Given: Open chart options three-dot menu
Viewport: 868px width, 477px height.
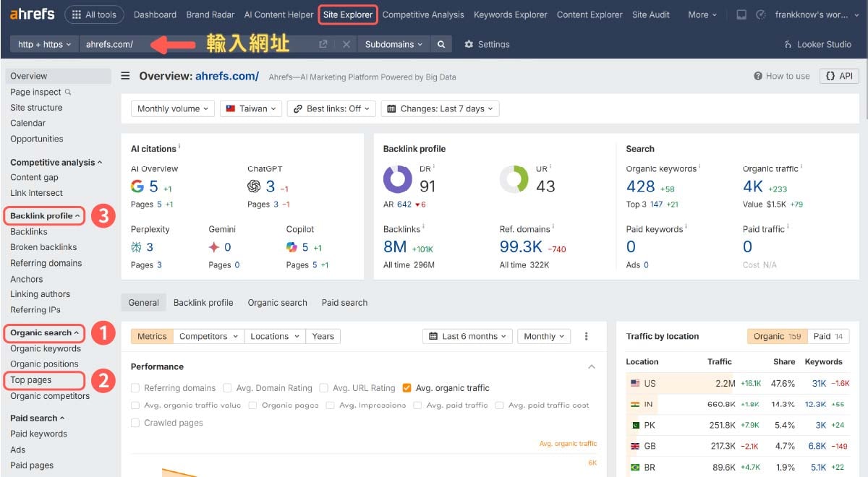Looking at the screenshot, I should tap(587, 336).
